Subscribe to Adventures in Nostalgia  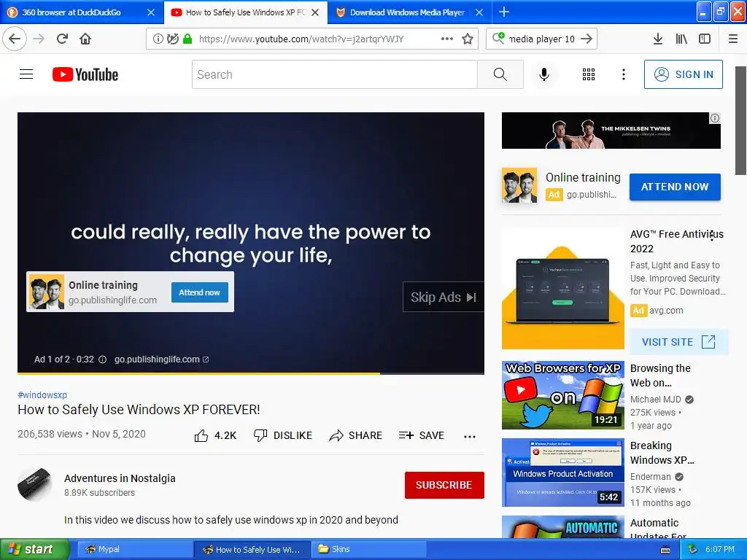[444, 485]
